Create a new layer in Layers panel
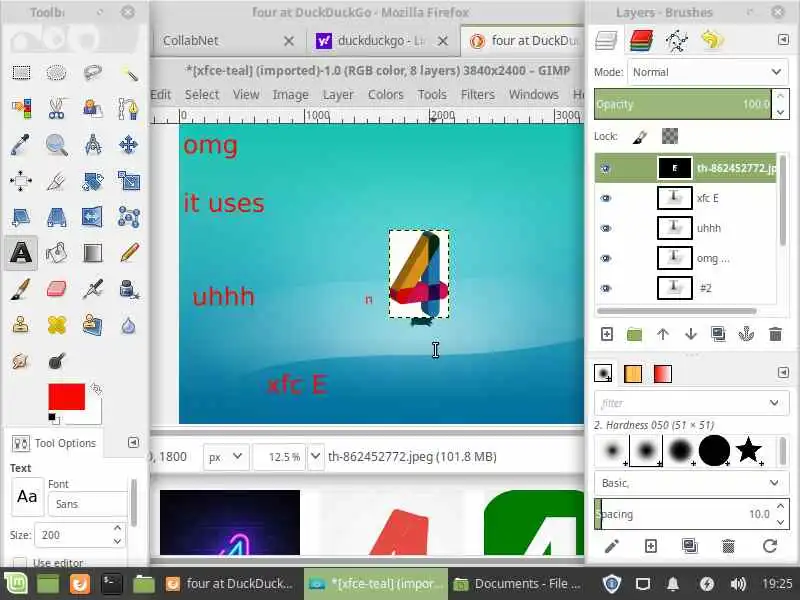 (x=607, y=334)
